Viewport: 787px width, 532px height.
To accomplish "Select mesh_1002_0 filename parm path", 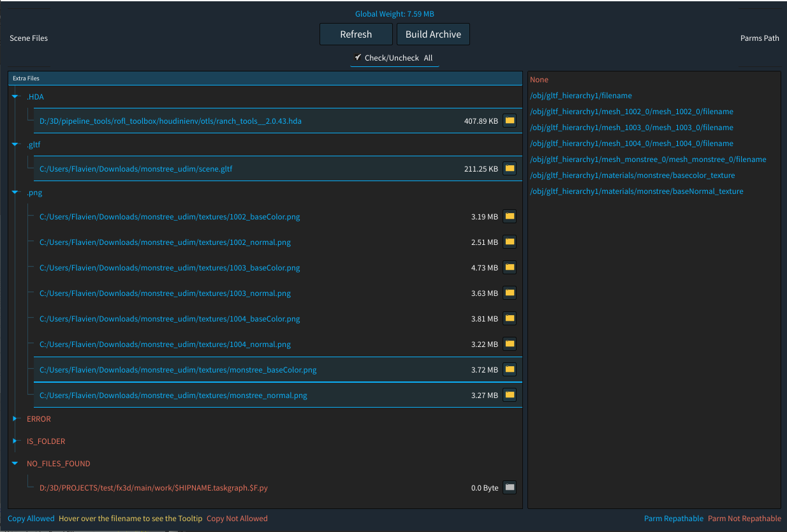I will [x=631, y=112].
